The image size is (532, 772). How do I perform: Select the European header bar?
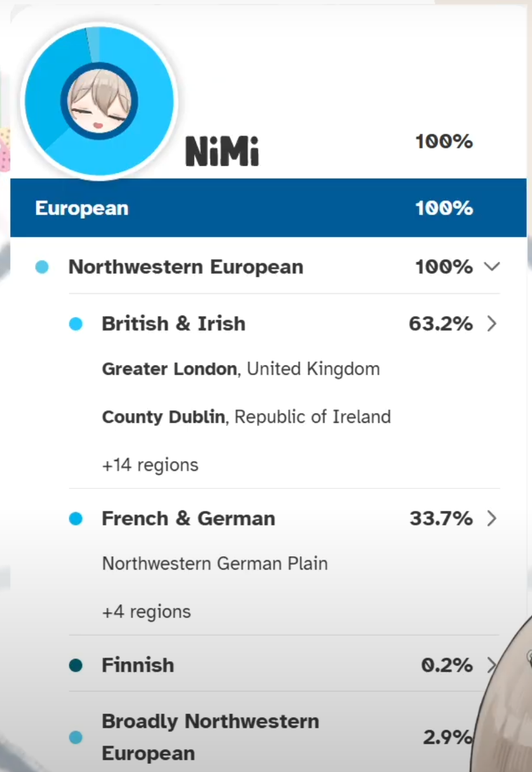(268, 208)
